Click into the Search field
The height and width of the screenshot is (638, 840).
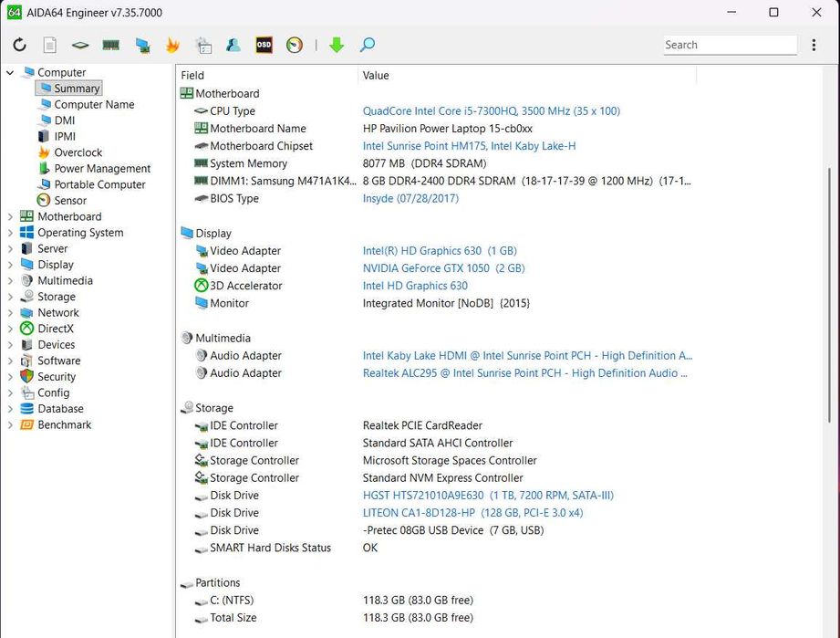point(731,45)
